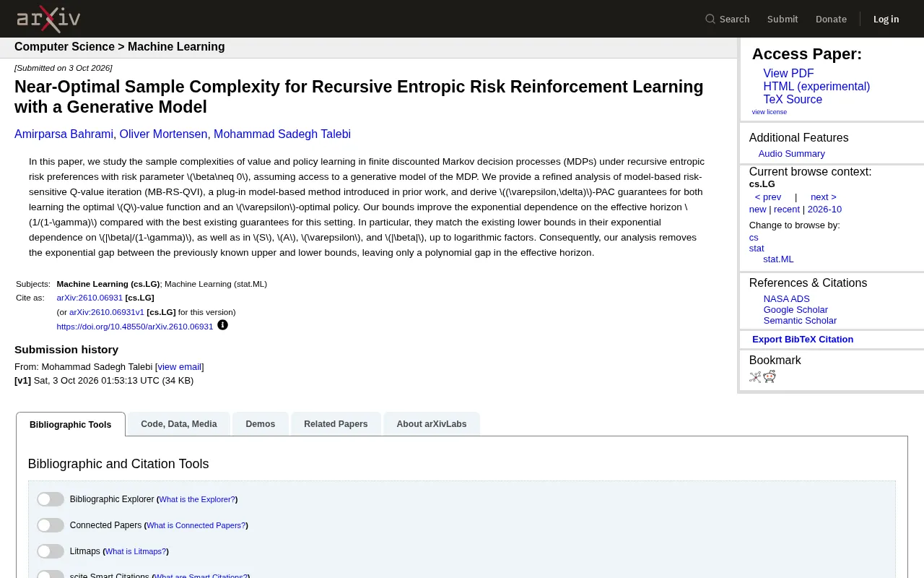Toggle scite Smart Citations switch
Viewport: 924px width, 578px height.
pyautogui.click(x=51, y=574)
